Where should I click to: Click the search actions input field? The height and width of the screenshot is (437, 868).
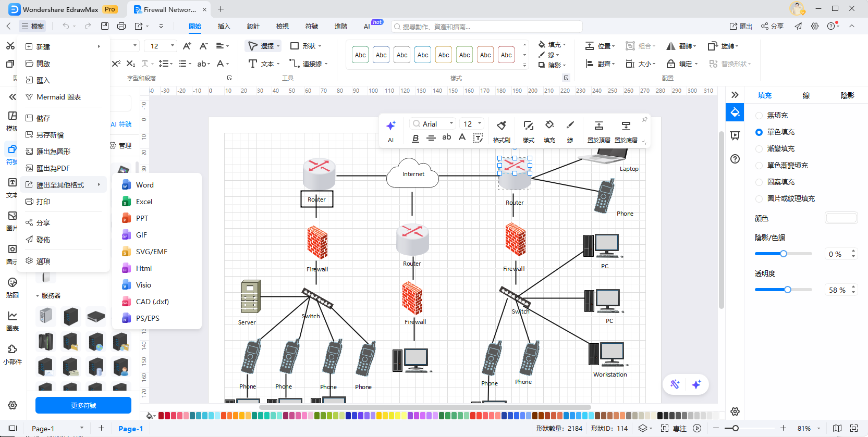click(x=487, y=27)
